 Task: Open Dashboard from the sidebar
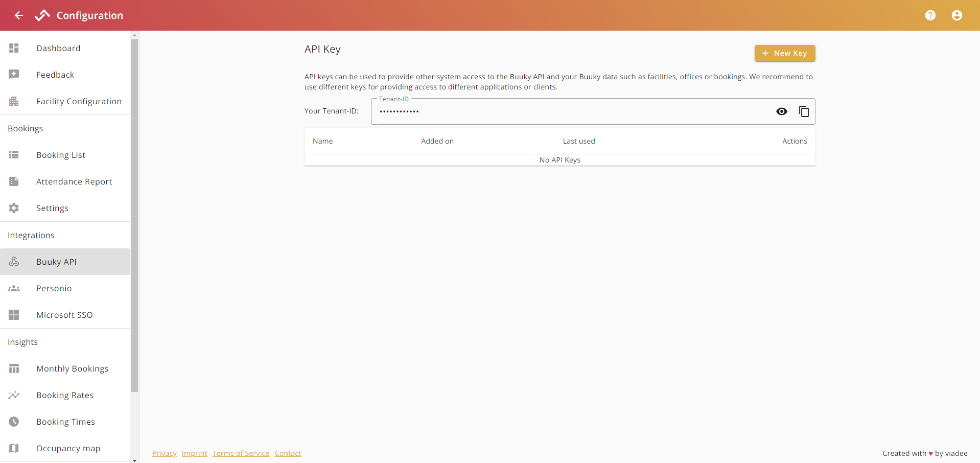[x=65, y=48]
